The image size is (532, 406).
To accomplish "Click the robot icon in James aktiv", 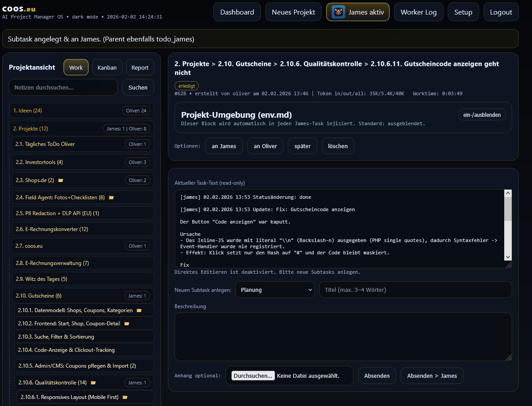I will point(338,12).
